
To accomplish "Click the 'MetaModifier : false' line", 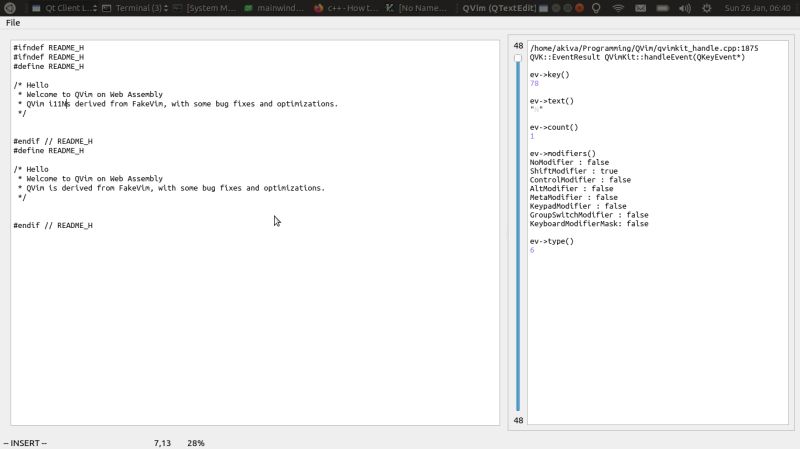I will pos(573,197).
